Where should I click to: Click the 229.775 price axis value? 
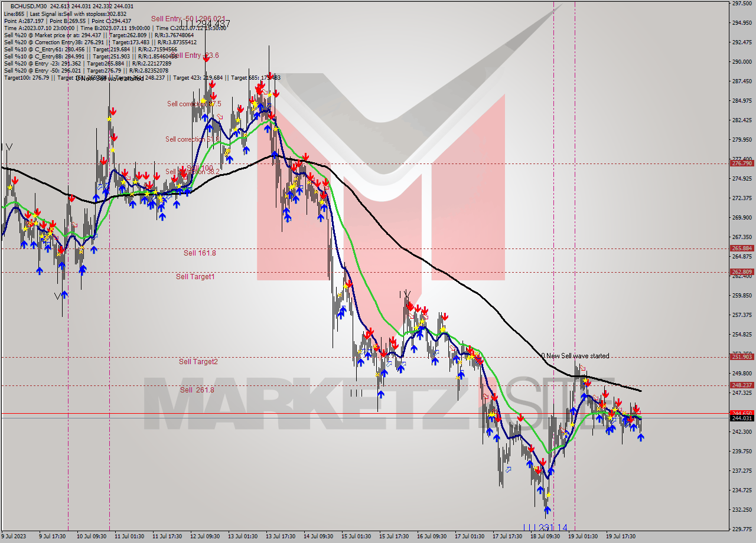pyautogui.click(x=742, y=529)
